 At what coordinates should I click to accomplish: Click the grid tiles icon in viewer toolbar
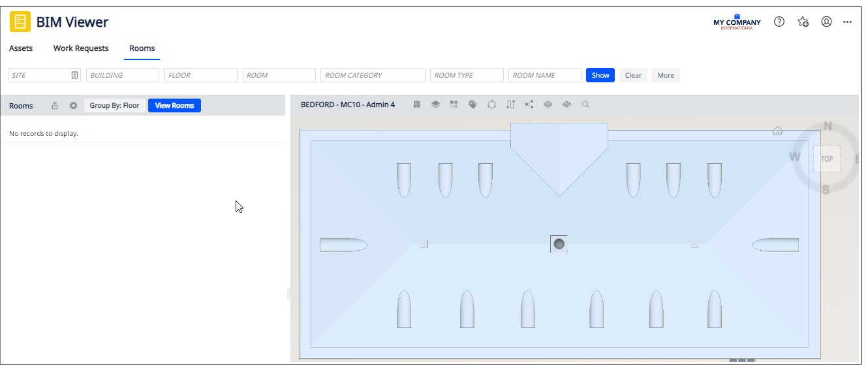tap(454, 104)
